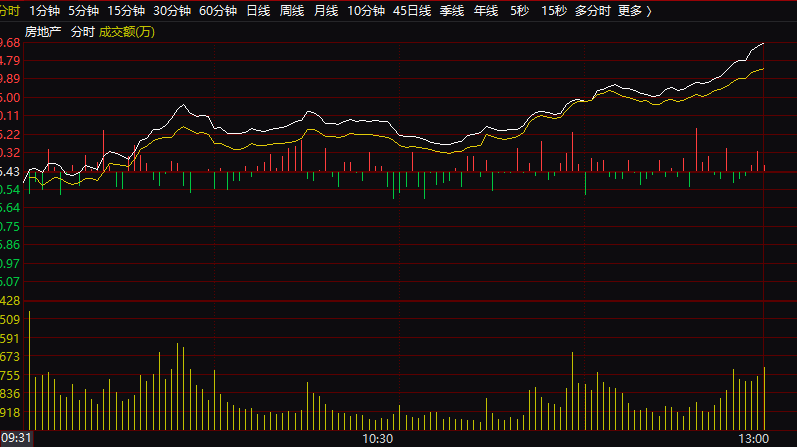The image size is (797, 447).
Task: Click the 13:00 time axis marker
Action: [753, 438]
